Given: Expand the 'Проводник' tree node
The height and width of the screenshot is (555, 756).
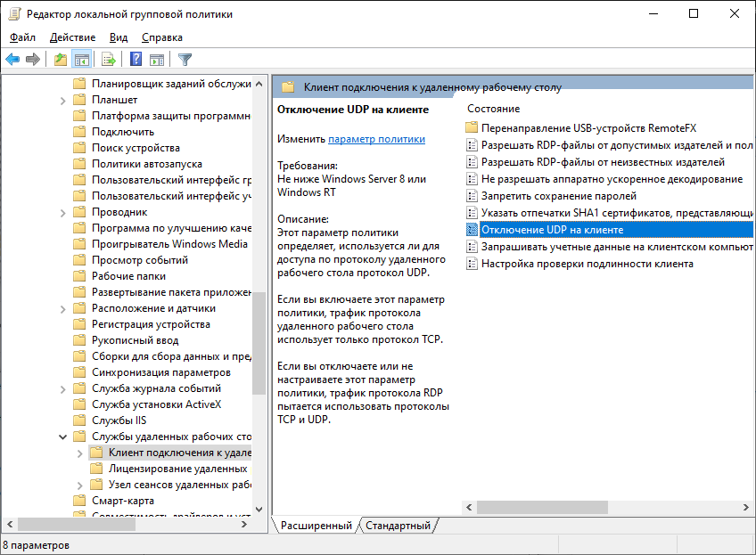Looking at the screenshot, I should [62, 212].
